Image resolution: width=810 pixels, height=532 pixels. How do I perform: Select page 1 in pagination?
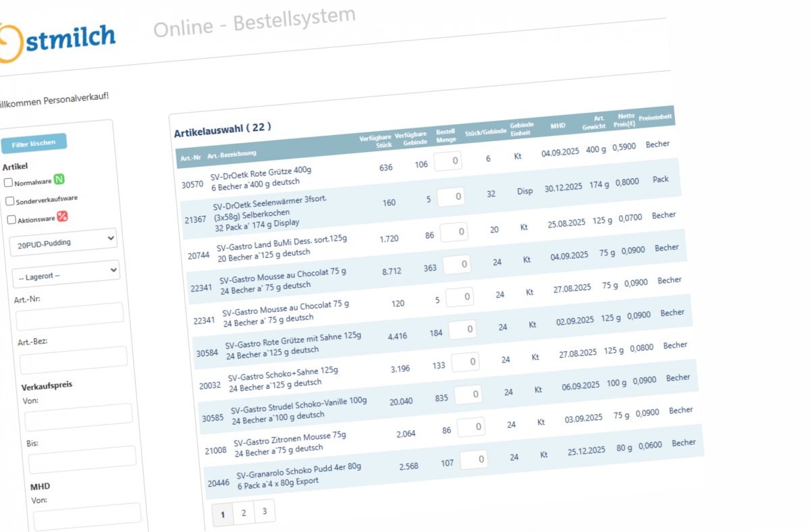pos(223,515)
